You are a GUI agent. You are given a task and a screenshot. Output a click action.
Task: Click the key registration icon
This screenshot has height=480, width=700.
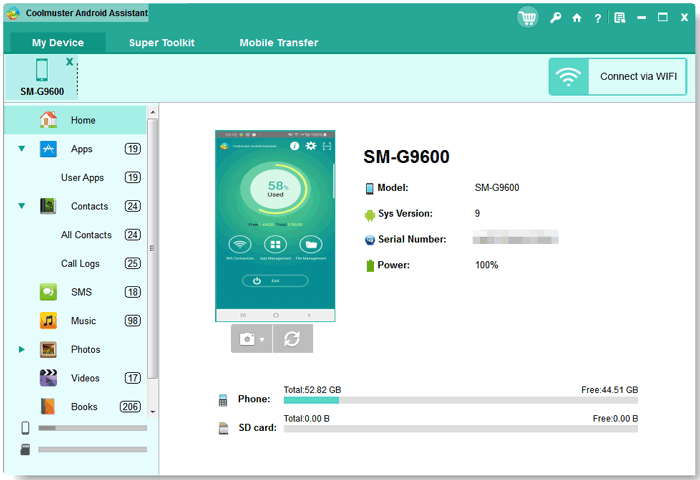(556, 18)
